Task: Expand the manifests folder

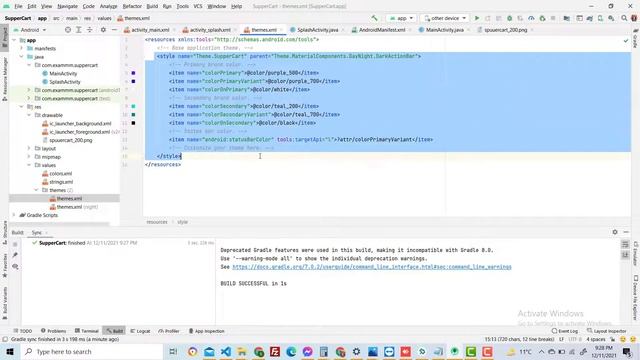Action: [x=22, y=48]
